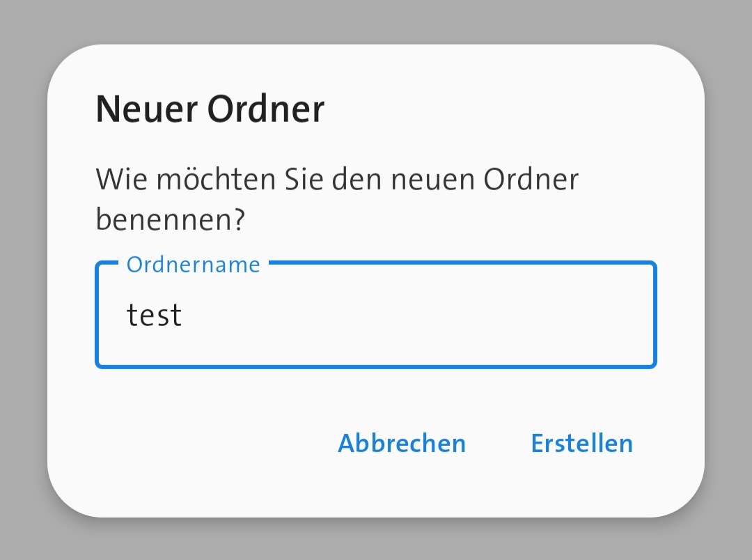The image size is (752, 560).
Task: Tap the dimmed backdrop below the dialog
Action: 376,540
